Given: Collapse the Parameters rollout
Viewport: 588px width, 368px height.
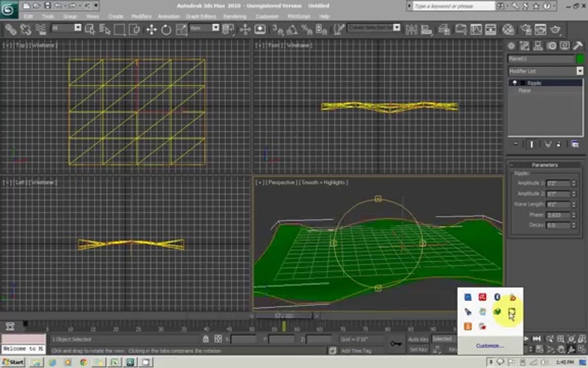Looking at the screenshot, I should click(545, 165).
